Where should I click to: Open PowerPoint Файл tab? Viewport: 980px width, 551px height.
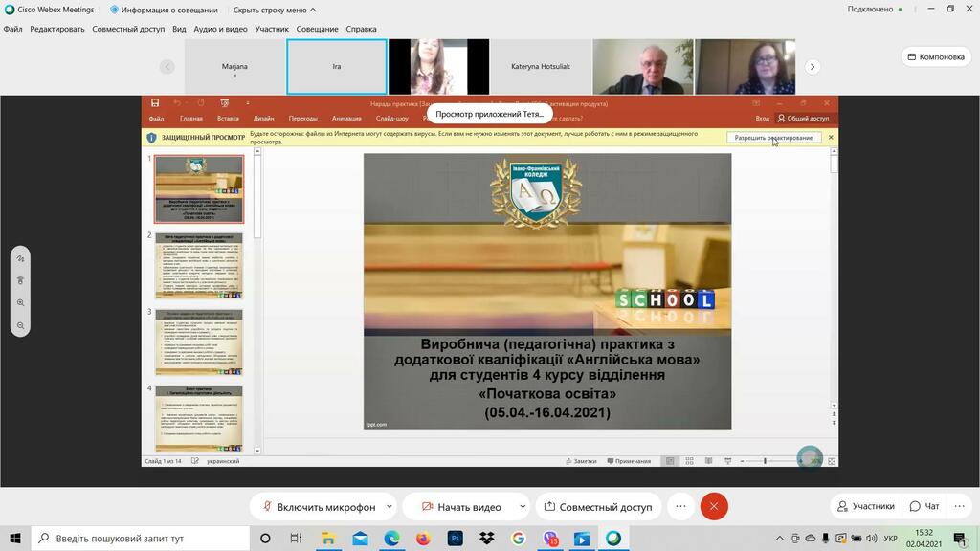156,118
